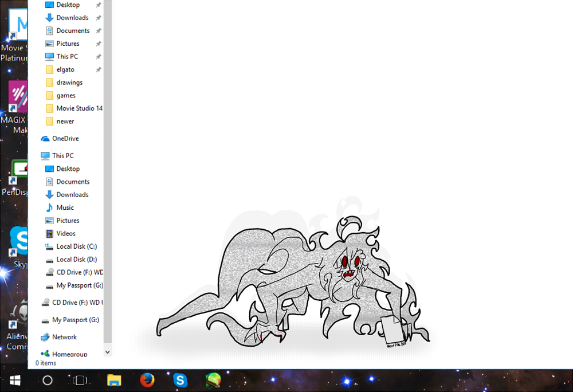The width and height of the screenshot is (573, 392).
Task: Open the MAGIX desktop shortcut
Action: tap(17, 97)
